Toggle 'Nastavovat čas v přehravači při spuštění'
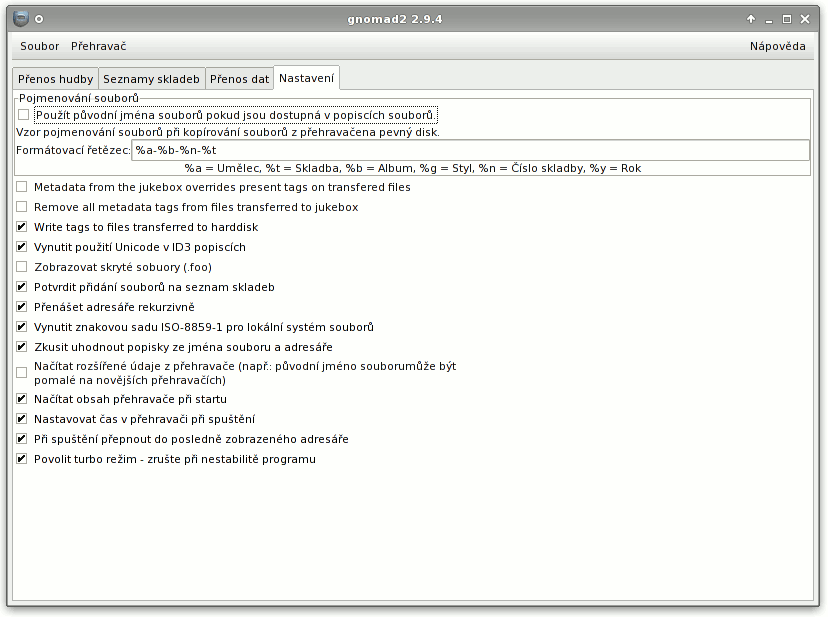Image resolution: width=828 pixels, height=617 pixels. coord(22,419)
